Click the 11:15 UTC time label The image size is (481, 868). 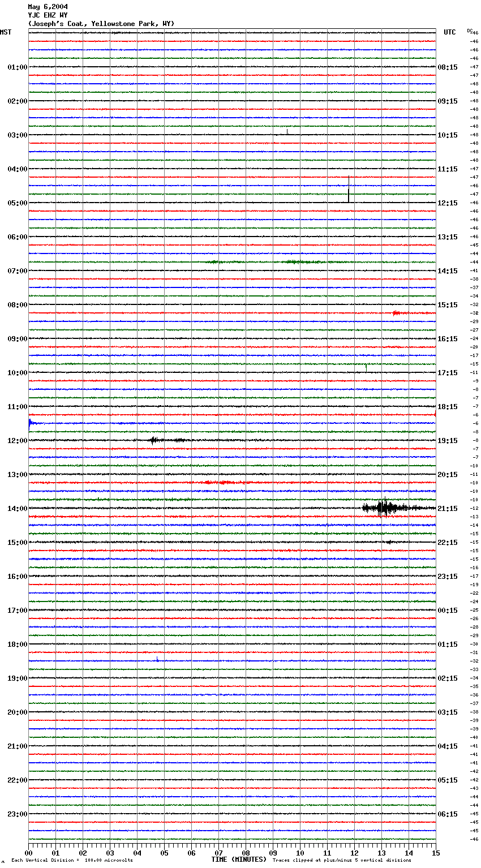coord(448,169)
